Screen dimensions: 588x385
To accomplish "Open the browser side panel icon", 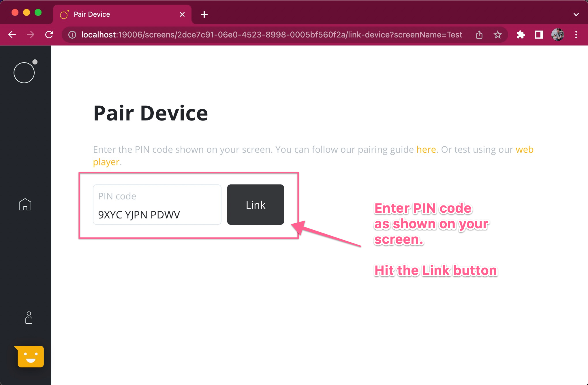I will [539, 35].
